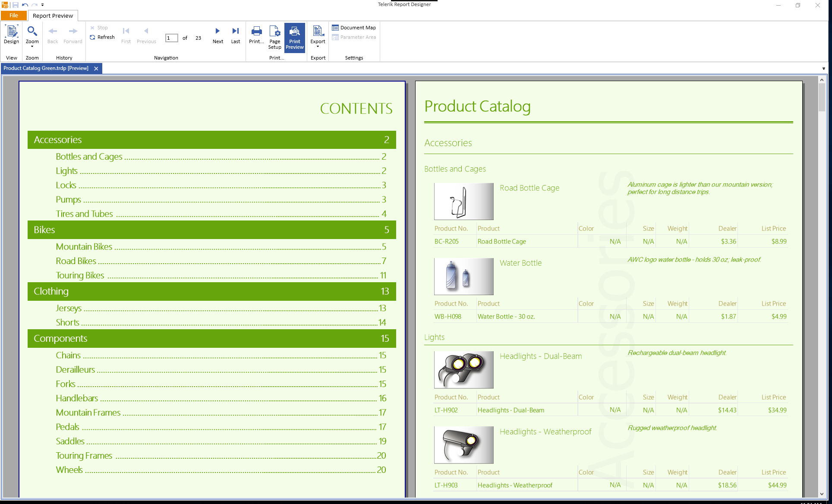This screenshot has width=832, height=504.
Task: Click Stop to cancel rendering
Action: coord(100,27)
